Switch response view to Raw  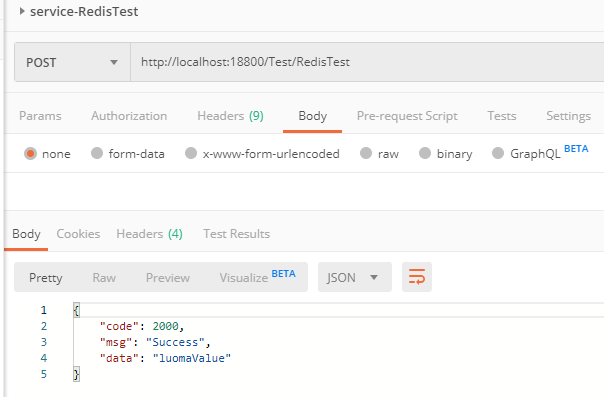[x=104, y=278]
